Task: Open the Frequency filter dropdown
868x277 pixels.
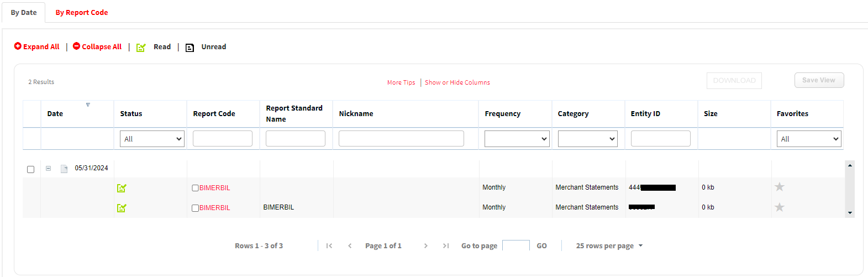Action: (517, 139)
